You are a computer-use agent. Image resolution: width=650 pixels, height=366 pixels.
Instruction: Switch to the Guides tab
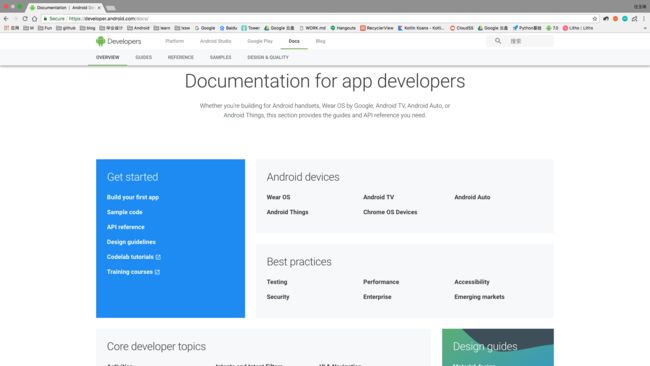[x=143, y=57]
